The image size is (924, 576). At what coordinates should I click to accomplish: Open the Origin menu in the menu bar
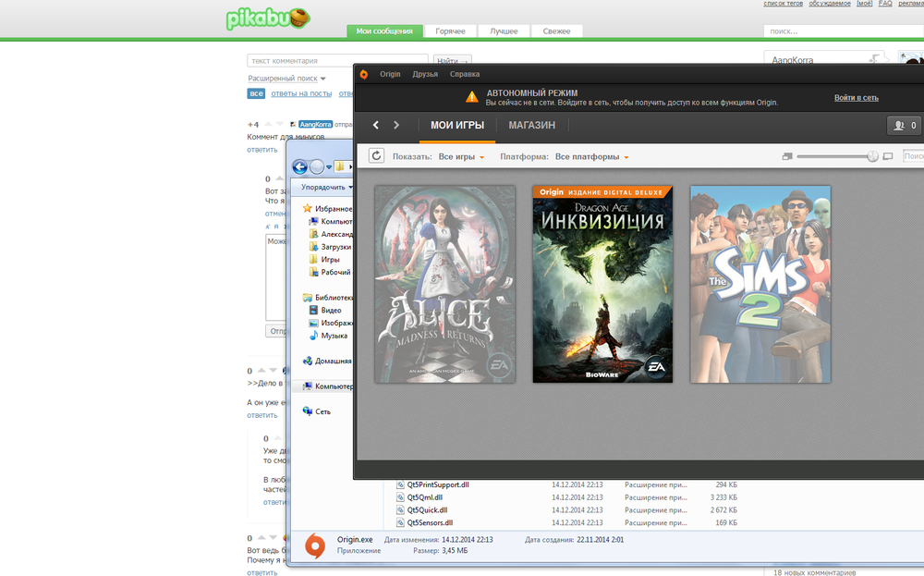coord(390,74)
